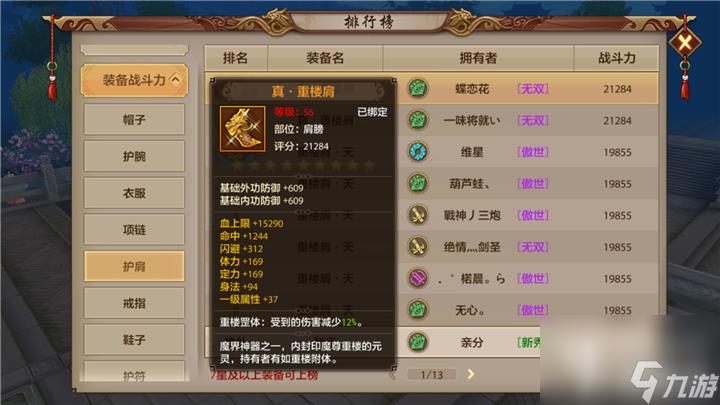Click the sword class icon beside 绝情灬剑圣
Screen dimensions: 720x405
pos(418,247)
